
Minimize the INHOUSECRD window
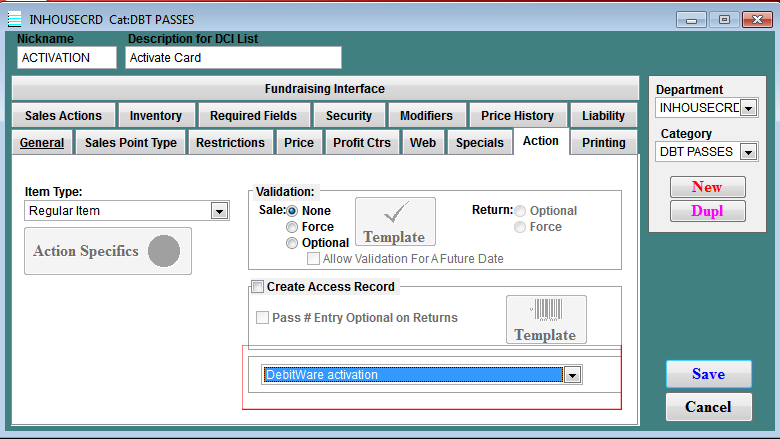click(x=691, y=20)
